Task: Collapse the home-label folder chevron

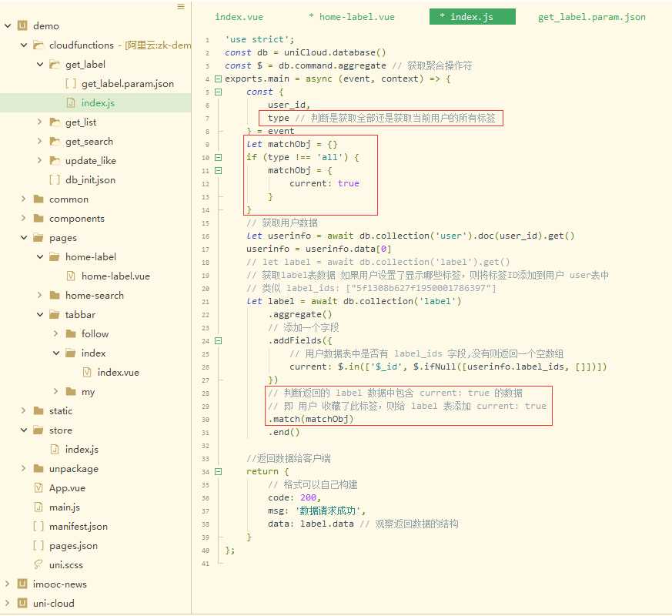Action: (x=40, y=256)
